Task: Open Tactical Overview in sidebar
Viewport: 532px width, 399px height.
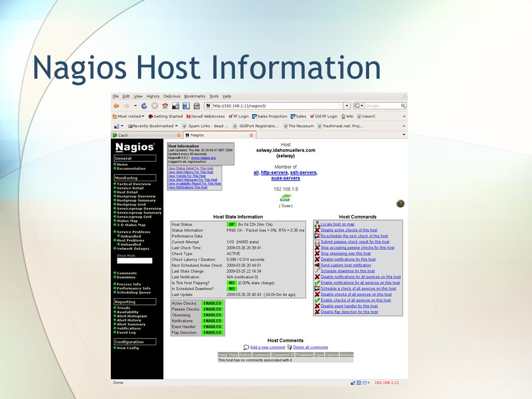Action: [x=134, y=184]
